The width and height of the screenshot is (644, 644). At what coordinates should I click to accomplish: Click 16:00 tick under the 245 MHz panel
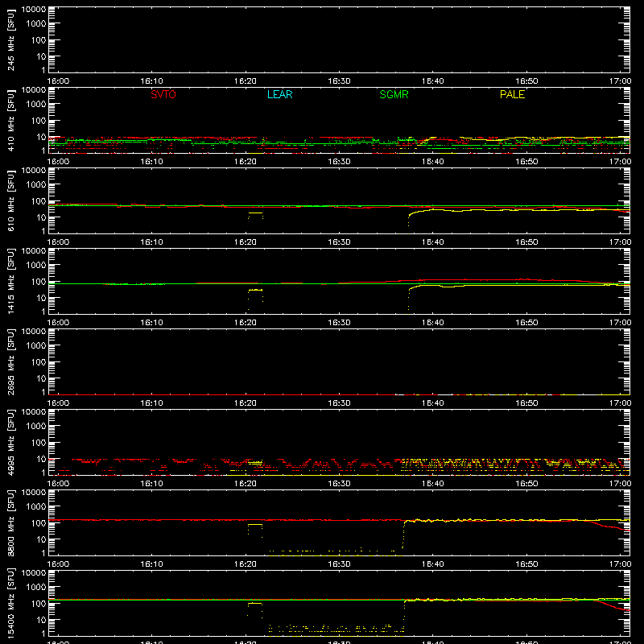[58, 81]
